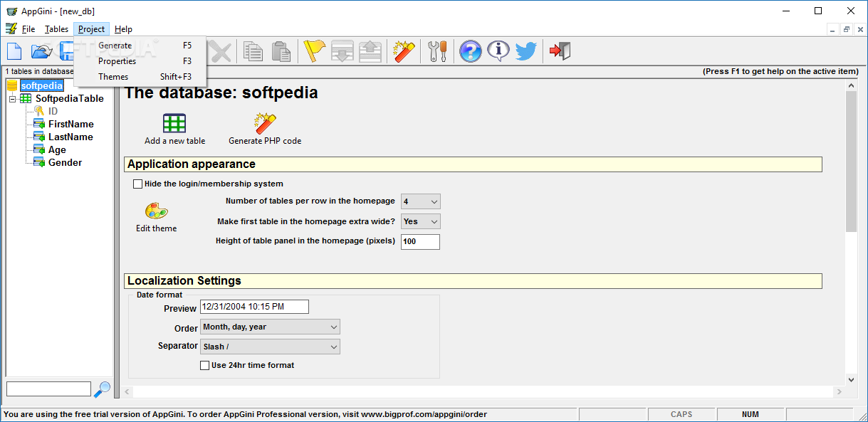Click the NUM status bar indicator
868x422 pixels.
pyautogui.click(x=750, y=414)
